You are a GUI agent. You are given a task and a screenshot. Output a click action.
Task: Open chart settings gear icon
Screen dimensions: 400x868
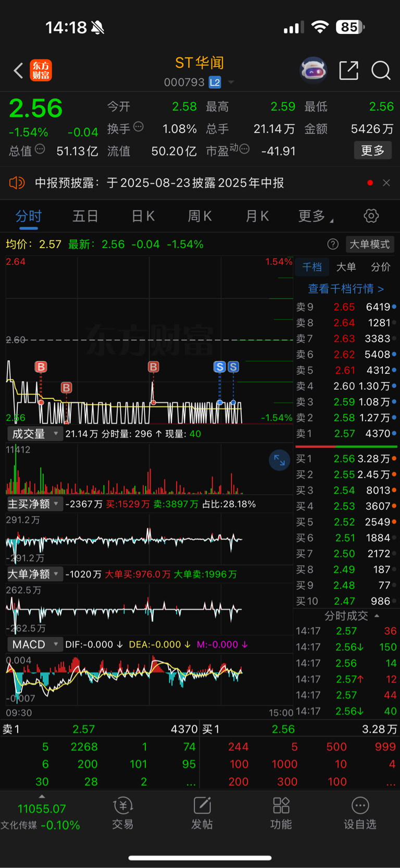coord(371,216)
